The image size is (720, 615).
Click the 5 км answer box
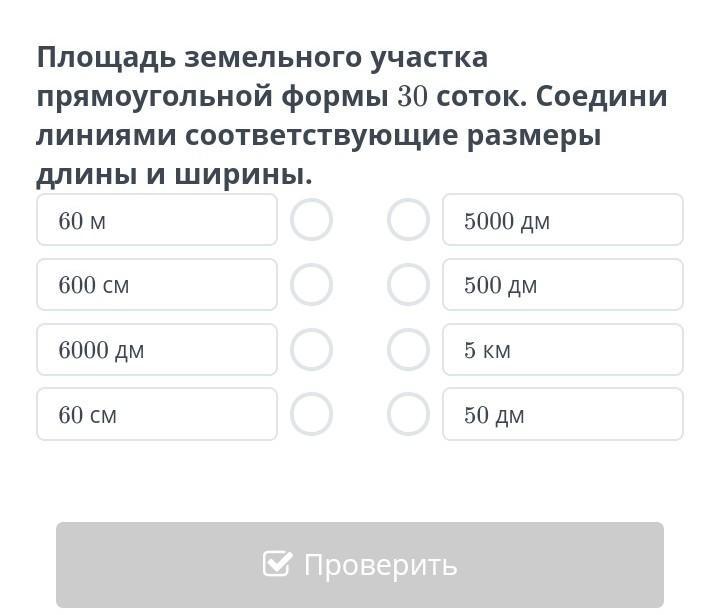coord(563,350)
